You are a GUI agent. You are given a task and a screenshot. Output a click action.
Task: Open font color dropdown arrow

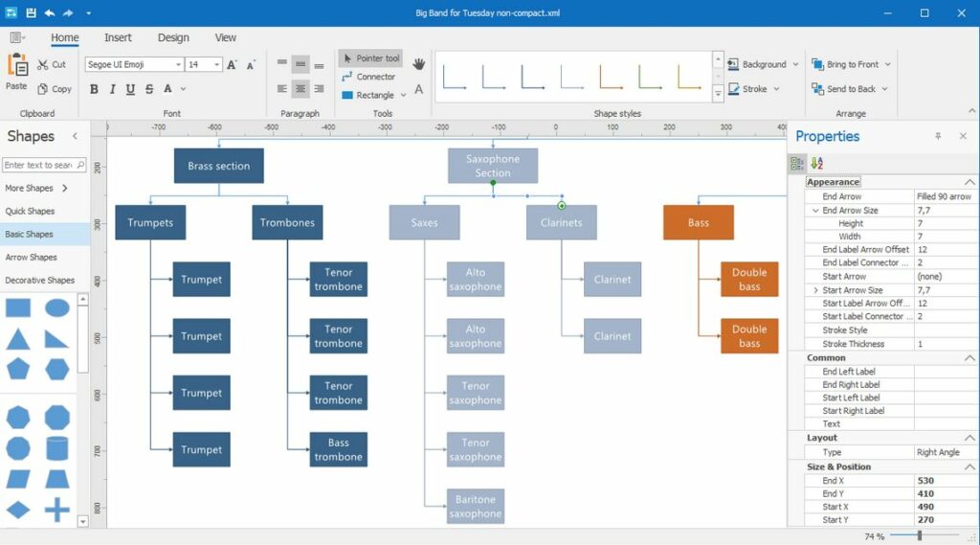(x=183, y=89)
